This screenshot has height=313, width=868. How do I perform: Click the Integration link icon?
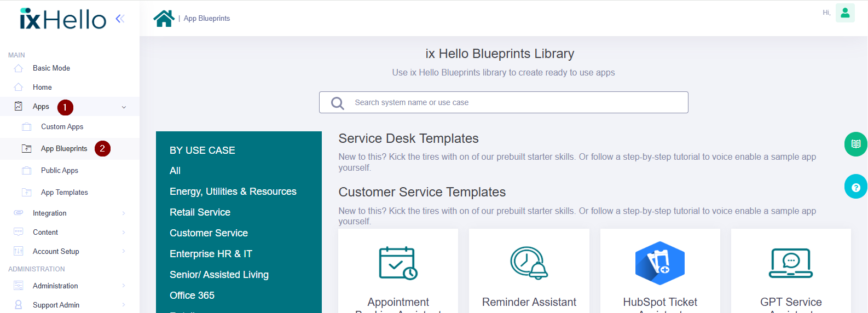19,213
